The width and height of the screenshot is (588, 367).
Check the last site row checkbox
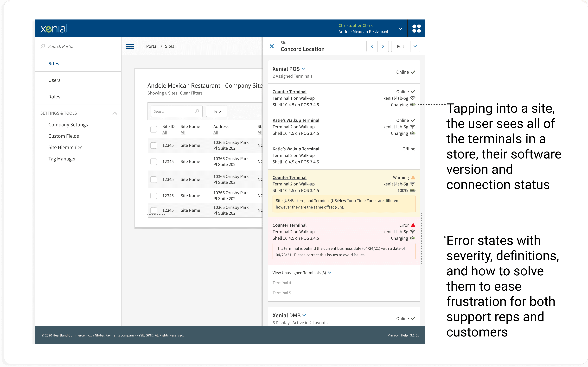pos(153,210)
